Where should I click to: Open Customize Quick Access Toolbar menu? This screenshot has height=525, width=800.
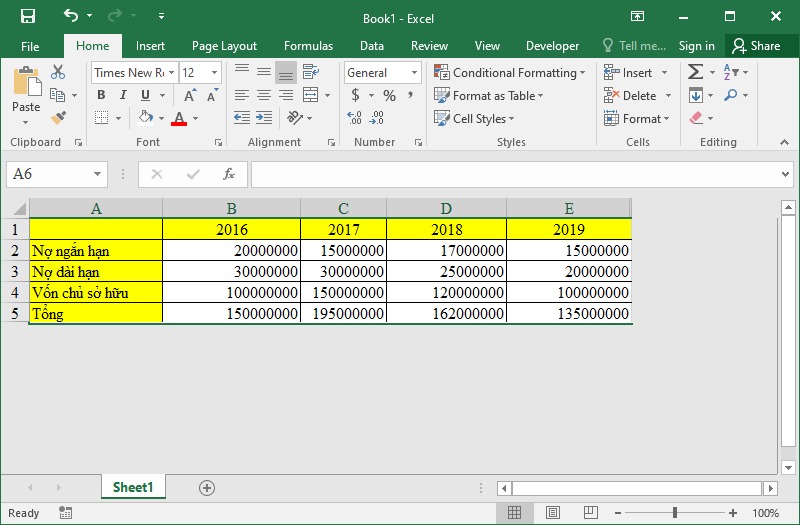click(161, 16)
